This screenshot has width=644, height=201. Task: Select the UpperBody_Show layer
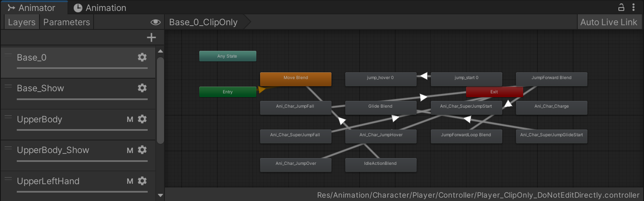[78, 155]
